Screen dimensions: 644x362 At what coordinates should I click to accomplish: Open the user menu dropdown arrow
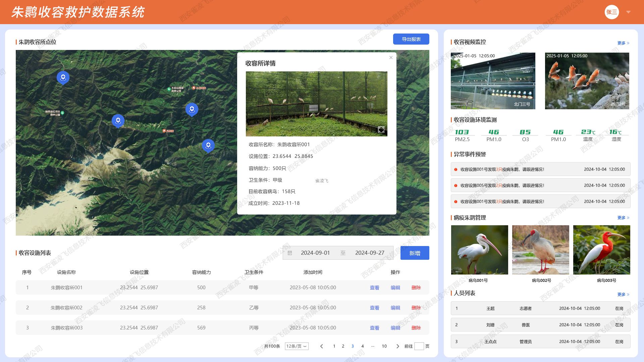[628, 12]
